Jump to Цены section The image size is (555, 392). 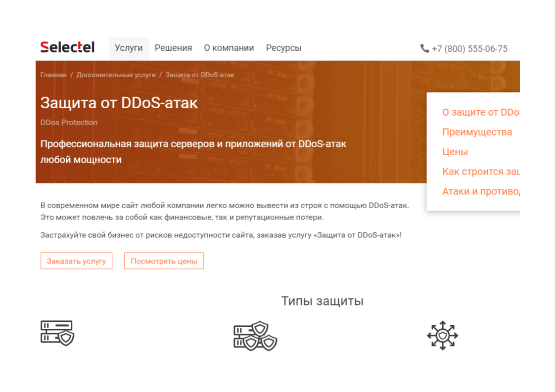tap(455, 152)
